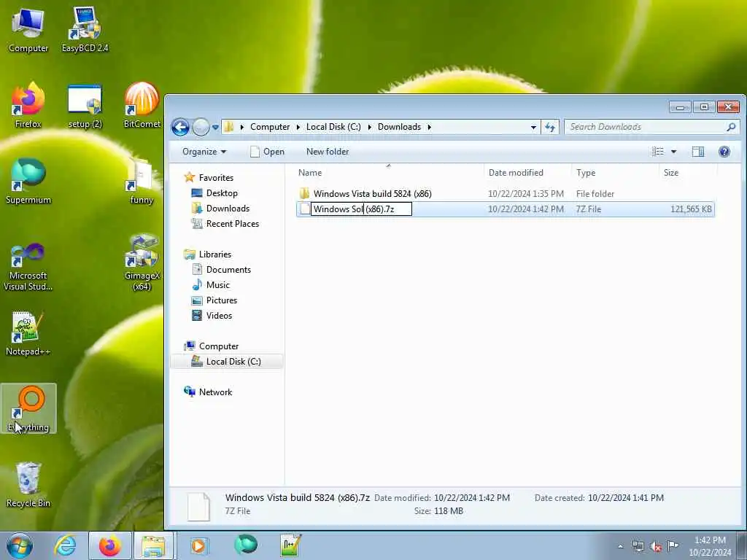Select Libraries in the navigation pane
The height and width of the screenshot is (560, 747).
pyautogui.click(x=215, y=254)
